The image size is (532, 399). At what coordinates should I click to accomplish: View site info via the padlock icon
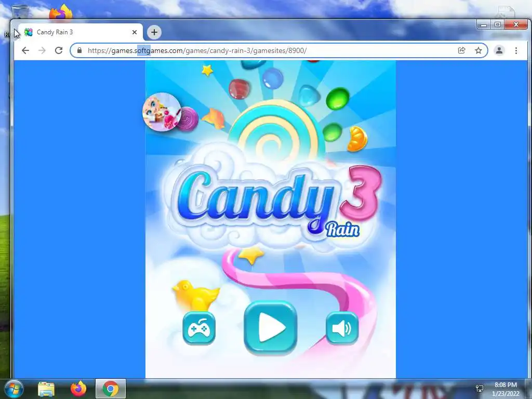click(79, 50)
